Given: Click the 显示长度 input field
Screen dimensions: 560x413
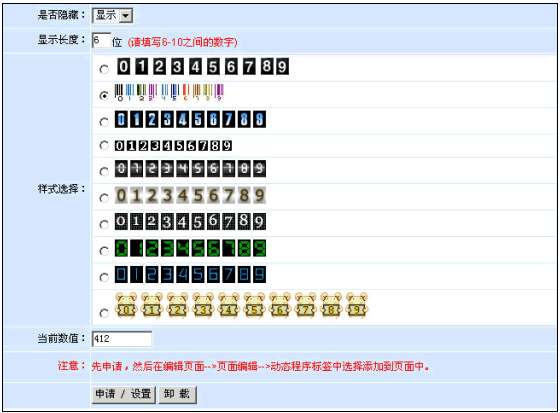Looking at the screenshot, I should [101, 40].
